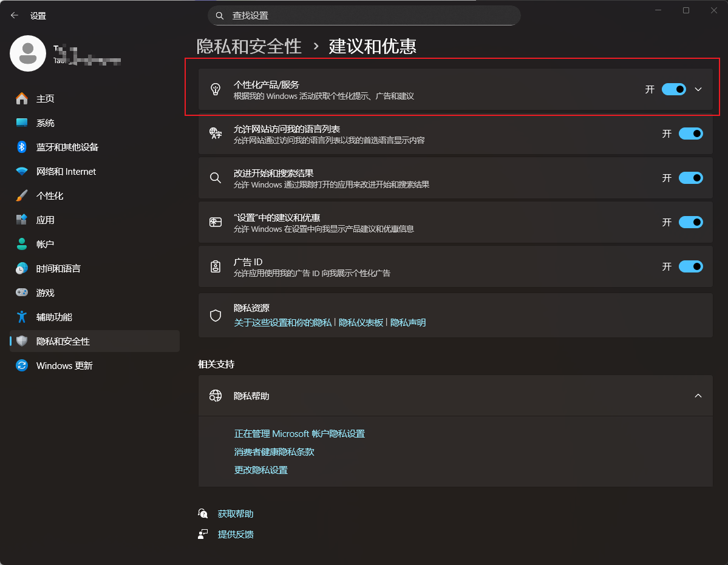Click the 系统 monitor icon
This screenshot has width=728, height=565.
coord(22,123)
